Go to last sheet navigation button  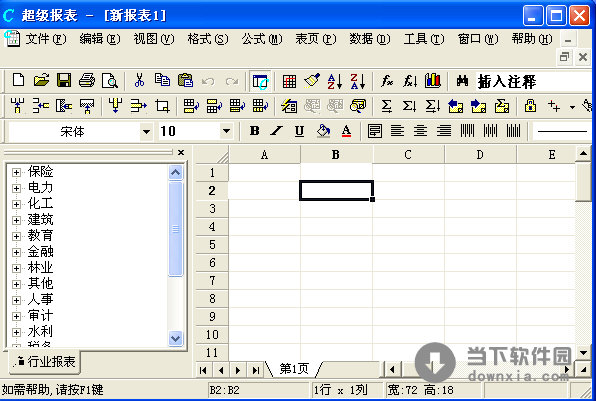[255, 370]
